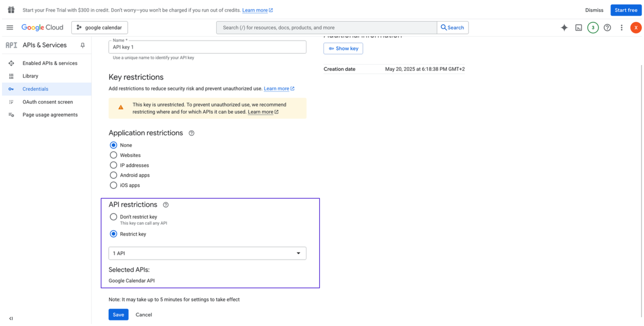Collapse the left sidebar navigation
644x326 pixels.
[11, 318]
